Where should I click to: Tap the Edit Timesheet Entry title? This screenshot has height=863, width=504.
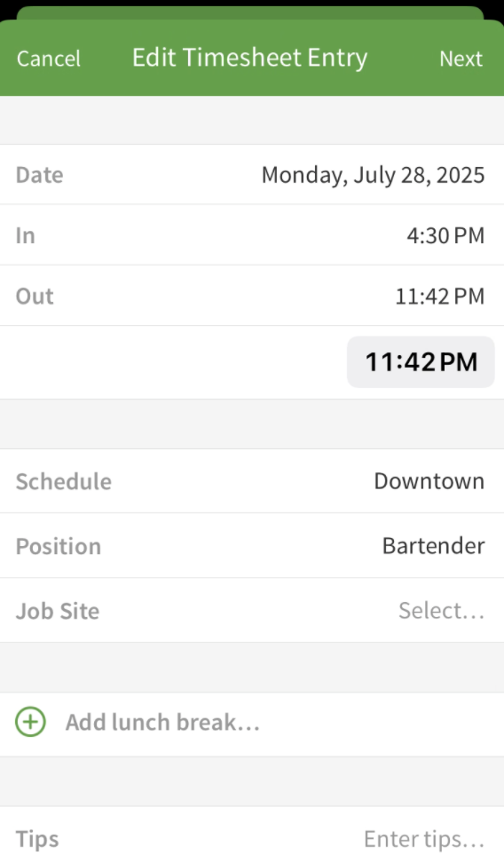tap(250, 58)
